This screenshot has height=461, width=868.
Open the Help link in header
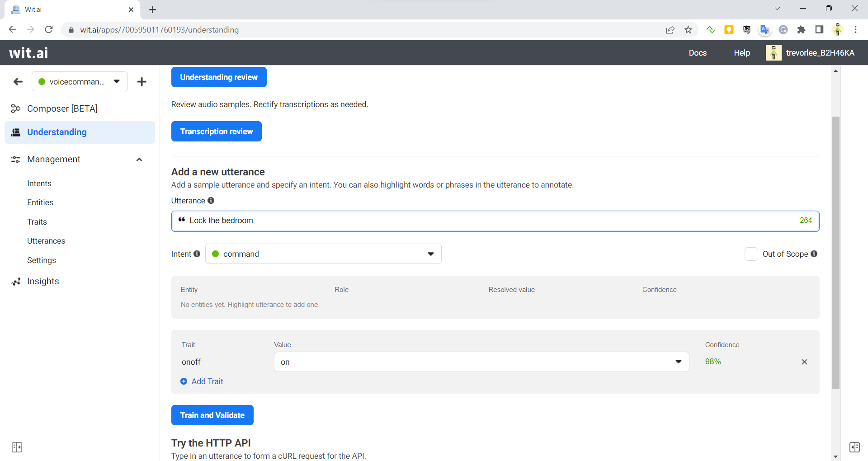(742, 53)
